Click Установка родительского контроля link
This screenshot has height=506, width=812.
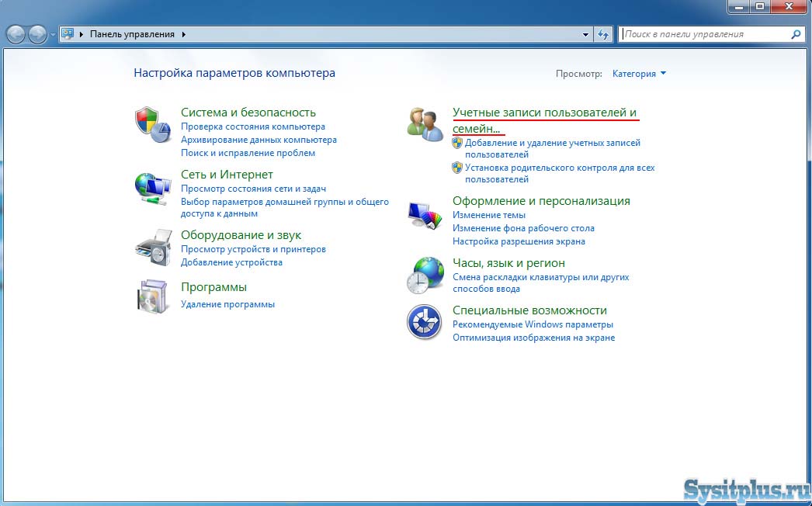(560, 174)
